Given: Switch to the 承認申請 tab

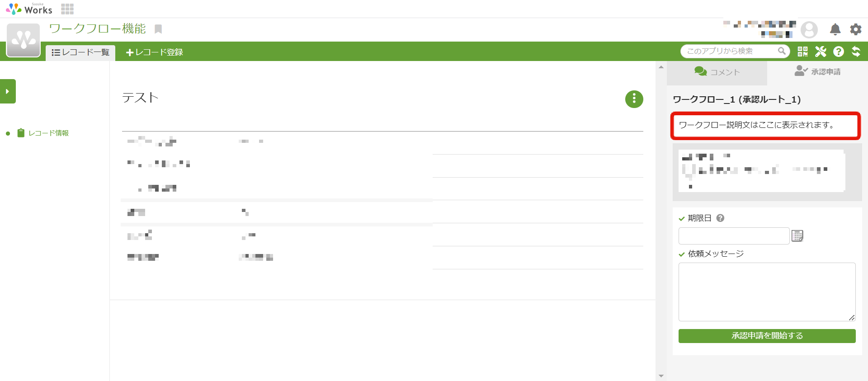Looking at the screenshot, I should [817, 71].
